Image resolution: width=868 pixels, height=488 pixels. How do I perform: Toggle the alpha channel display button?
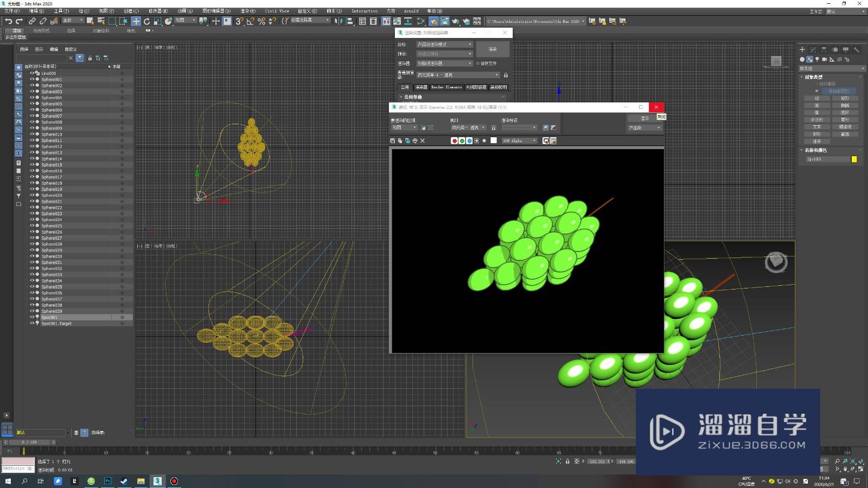pos(477,140)
